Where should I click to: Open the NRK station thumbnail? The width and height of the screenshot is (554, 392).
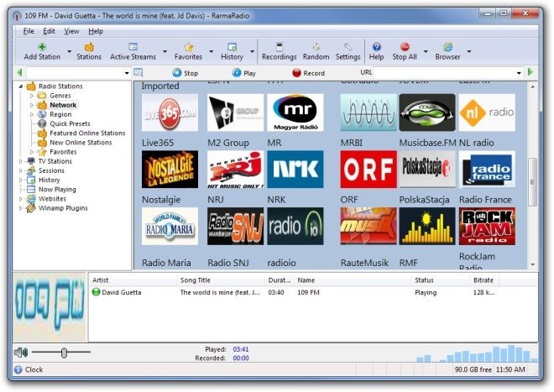pyautogui.click(x=295, y=170)
